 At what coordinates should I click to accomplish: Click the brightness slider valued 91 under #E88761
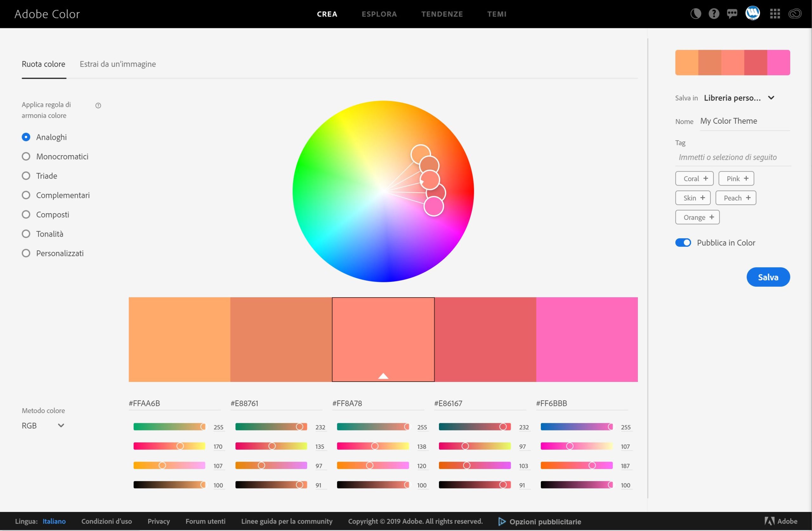(271, 485)
